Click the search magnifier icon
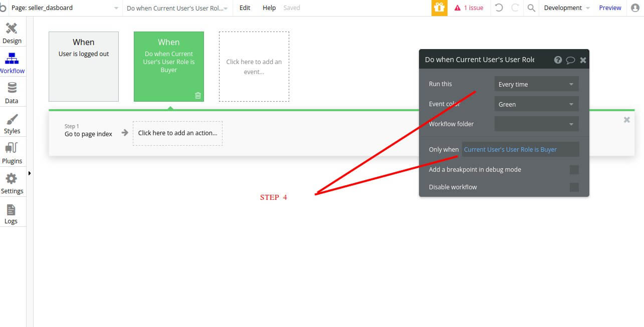The width and height of the screenshot is (644, 327). point(531,8)
